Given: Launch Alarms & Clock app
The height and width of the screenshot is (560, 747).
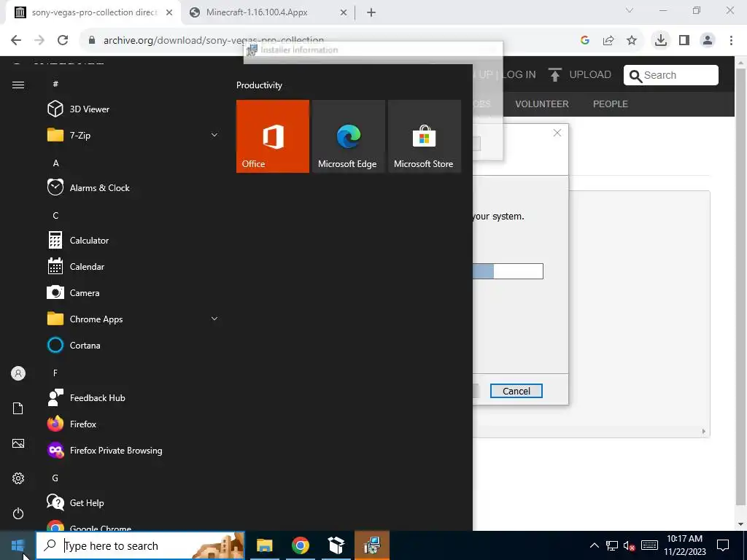Looking at the screenshot, I should pyautogui.click(x=133, y=187).
